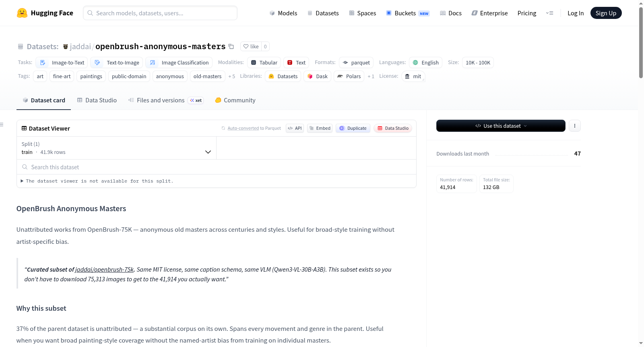Open the jaddai owner profile link
644x347 pixels.
click(80, 46)
